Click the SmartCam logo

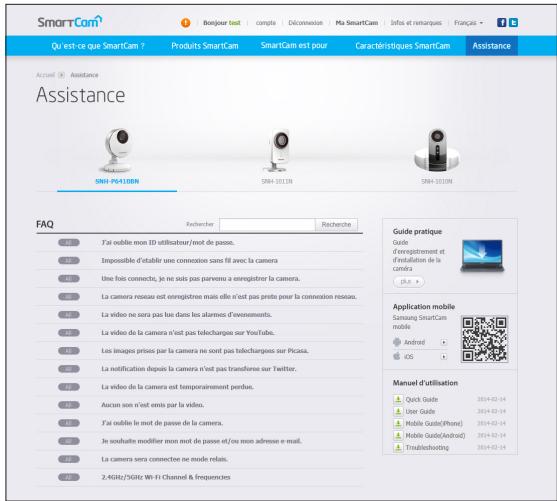[x=70, y=22]
